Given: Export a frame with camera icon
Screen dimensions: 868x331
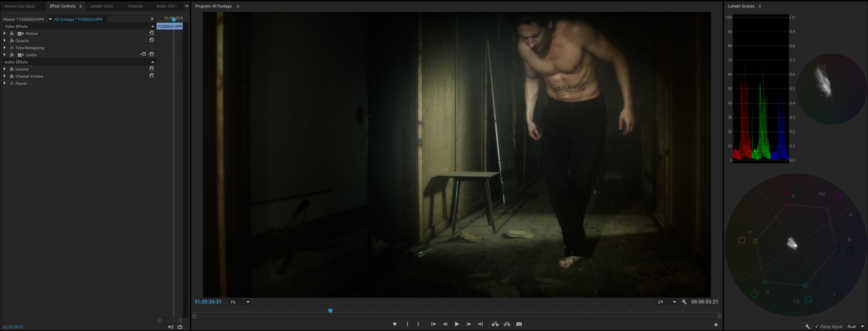Looking at the screenshot, I should click(519, 324).
